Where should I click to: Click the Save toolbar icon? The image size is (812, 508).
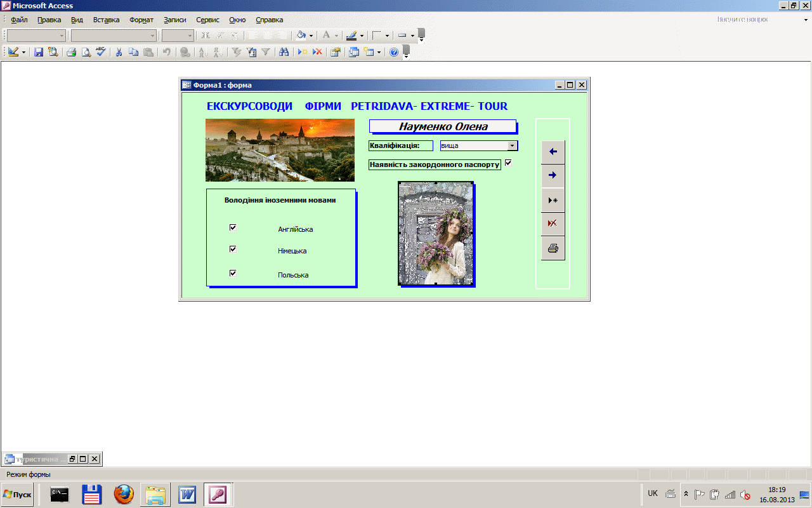click(39, 53)
